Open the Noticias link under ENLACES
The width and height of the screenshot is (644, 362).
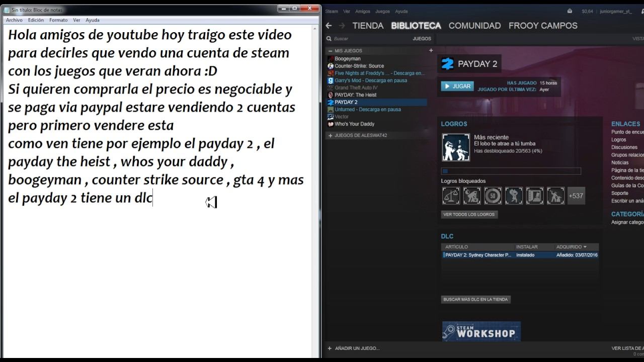click(620, 163)
